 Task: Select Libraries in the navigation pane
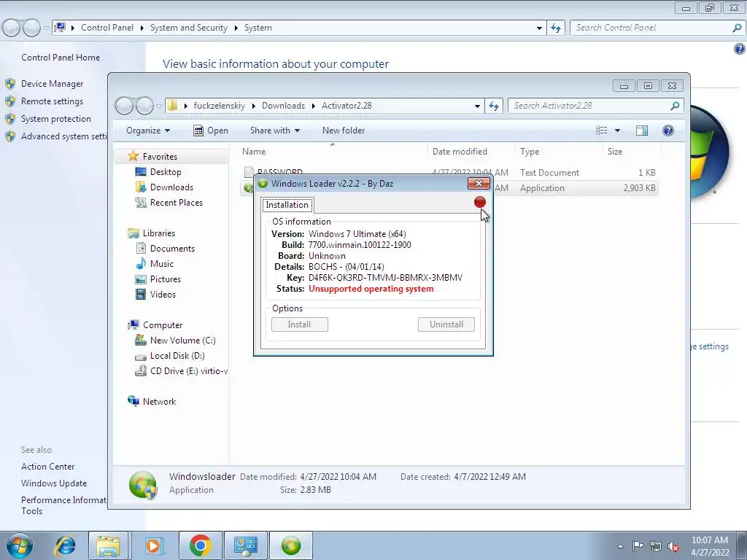coord(158,233)
